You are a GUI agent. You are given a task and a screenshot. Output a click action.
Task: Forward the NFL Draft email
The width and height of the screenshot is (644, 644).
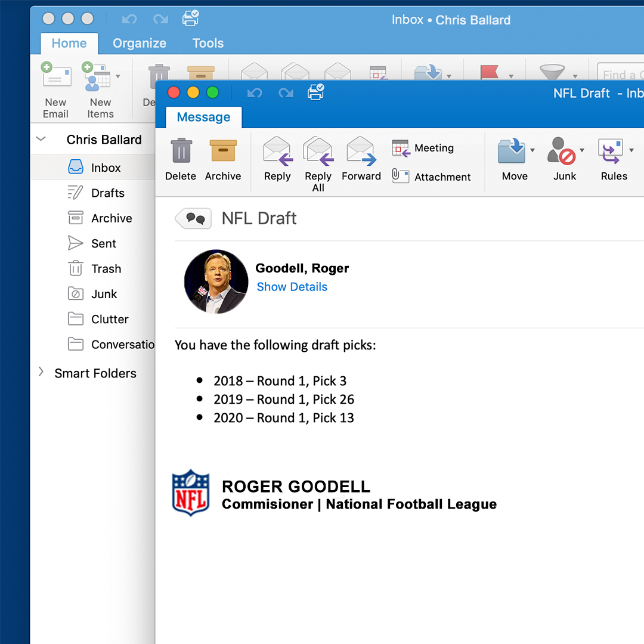pos(361,159)
